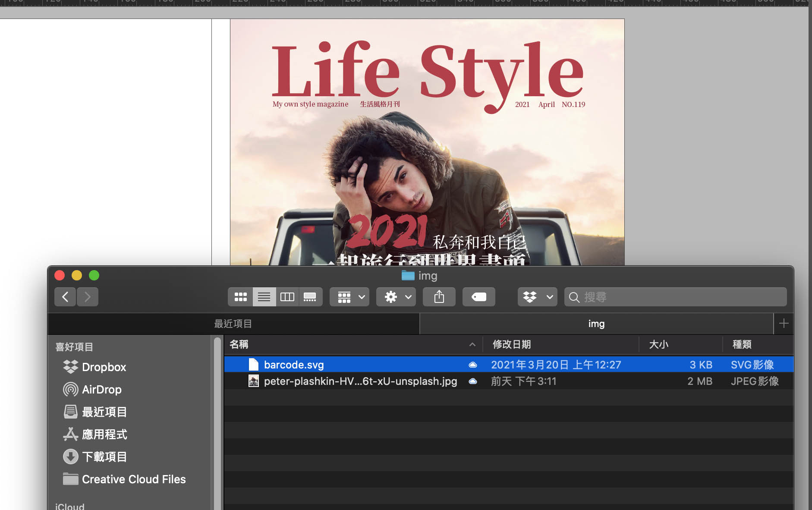Click the edit tags button
Image resolution: width=812 pixels, height=510 pixels.
(479, 297)
